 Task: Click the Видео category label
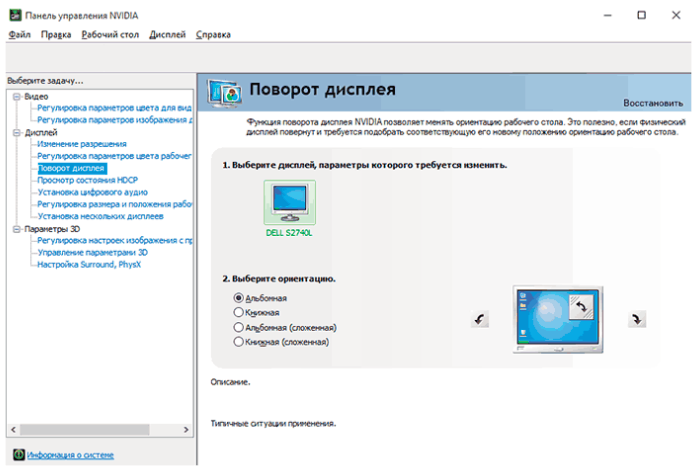pos(36,96)
